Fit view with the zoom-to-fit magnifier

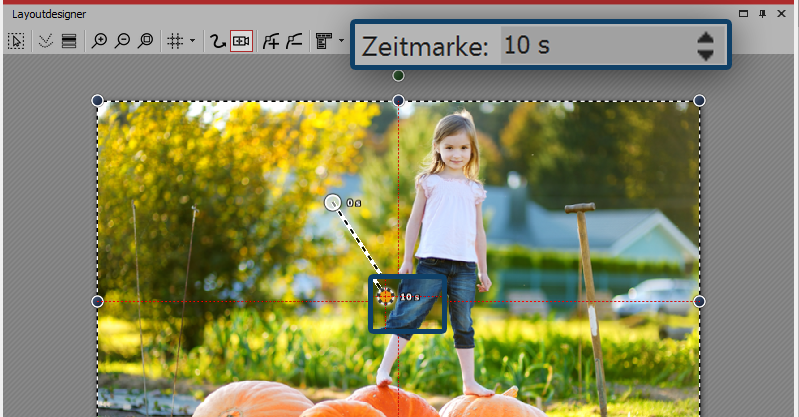(146, 41)
